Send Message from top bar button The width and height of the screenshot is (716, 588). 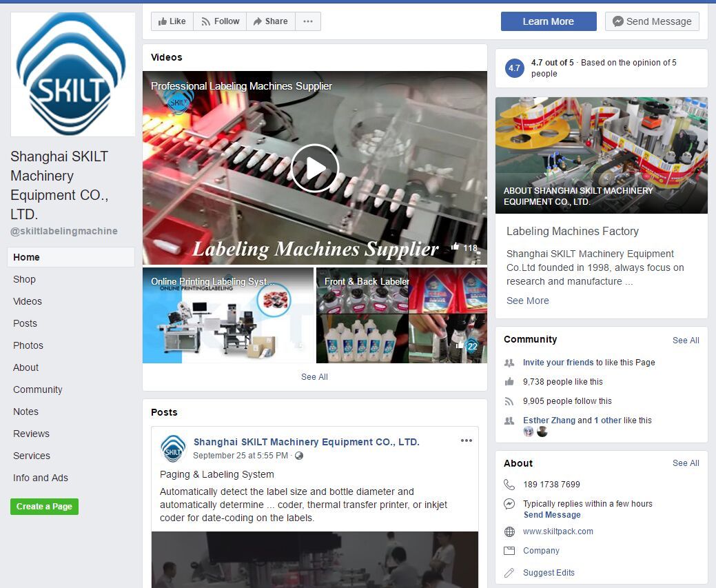click(x=652, y=21)
